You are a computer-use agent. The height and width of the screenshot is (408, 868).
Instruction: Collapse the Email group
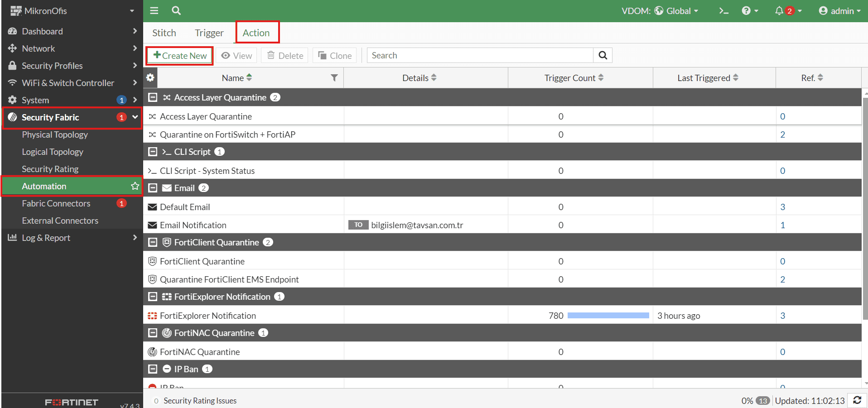pyautogui.click(x=153, y=188)
